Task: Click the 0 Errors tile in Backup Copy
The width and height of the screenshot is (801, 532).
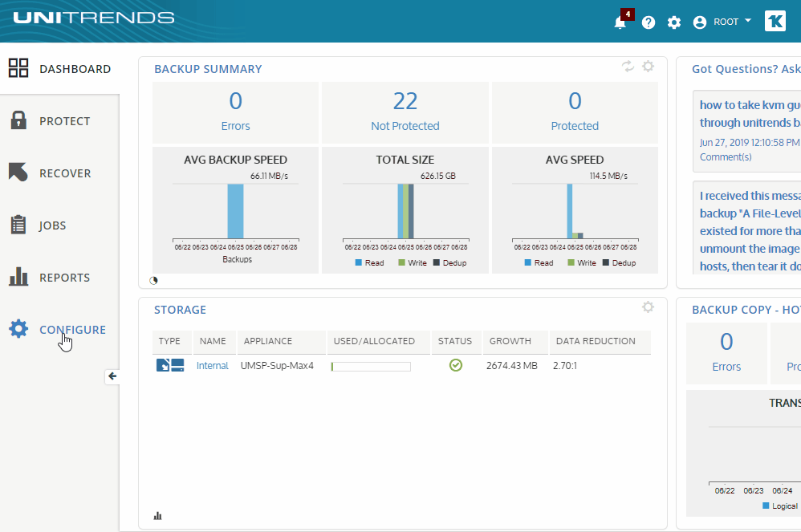Action: (x=726, y=353)
